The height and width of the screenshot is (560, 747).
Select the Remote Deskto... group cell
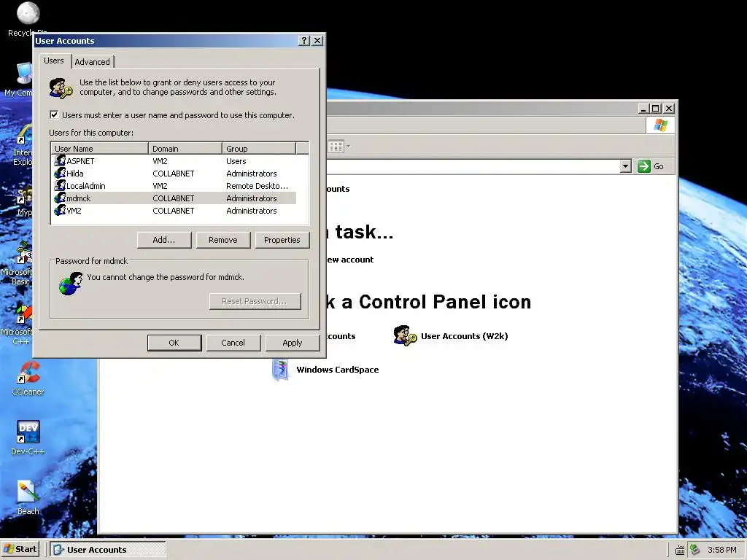[258, 186]
